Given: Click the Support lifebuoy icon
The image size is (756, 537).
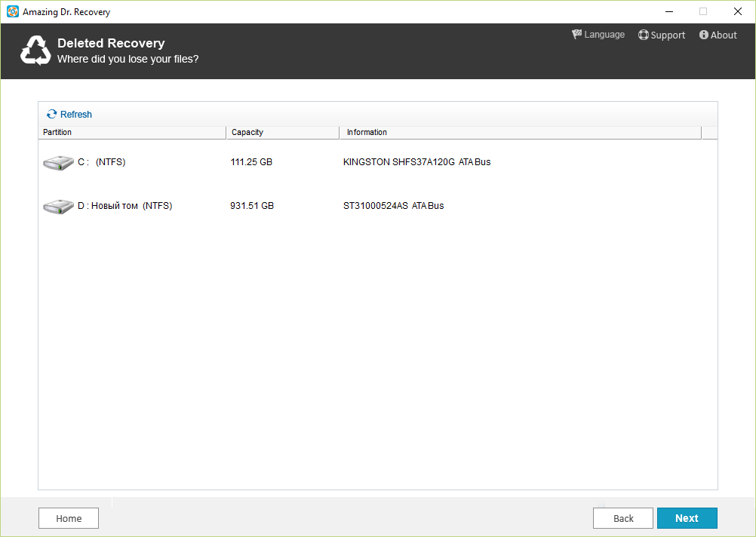Looking at the screenshot, I should tap(643, 35).
